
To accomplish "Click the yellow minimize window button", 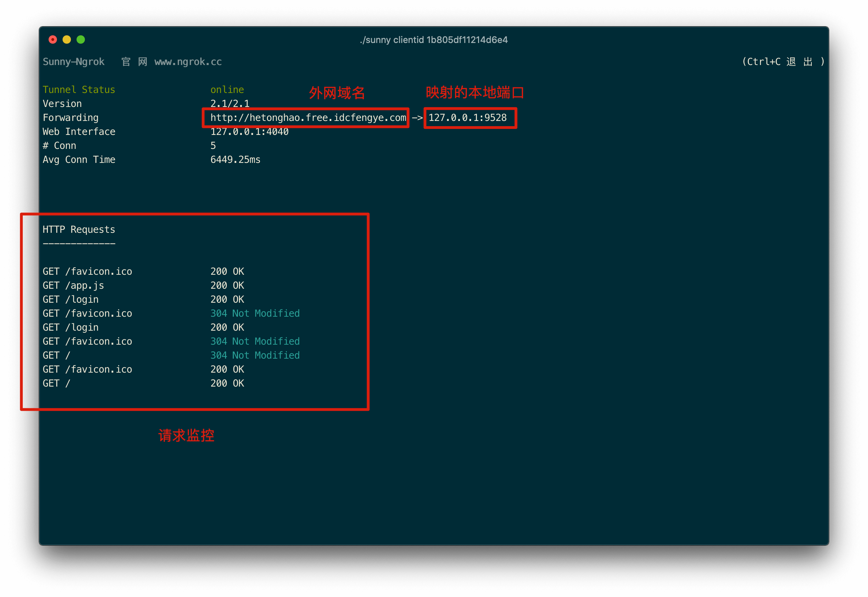I will [67, 39].
